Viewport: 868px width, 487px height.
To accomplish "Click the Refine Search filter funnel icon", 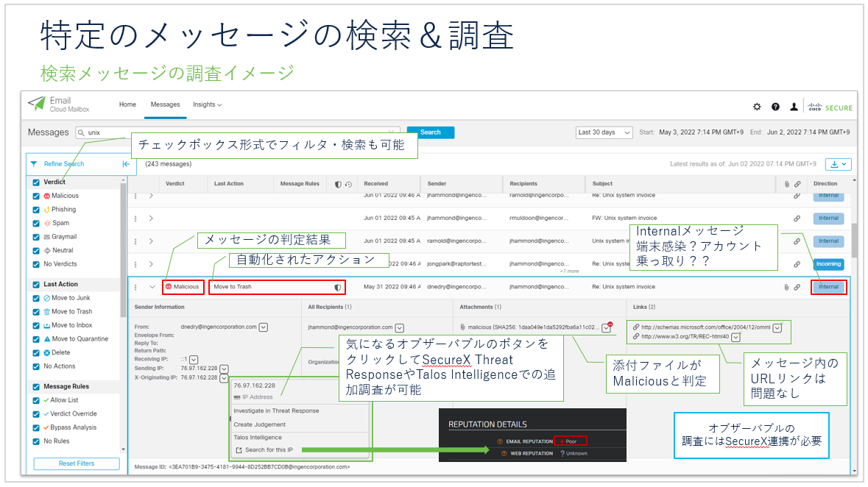I will point(33,163).
